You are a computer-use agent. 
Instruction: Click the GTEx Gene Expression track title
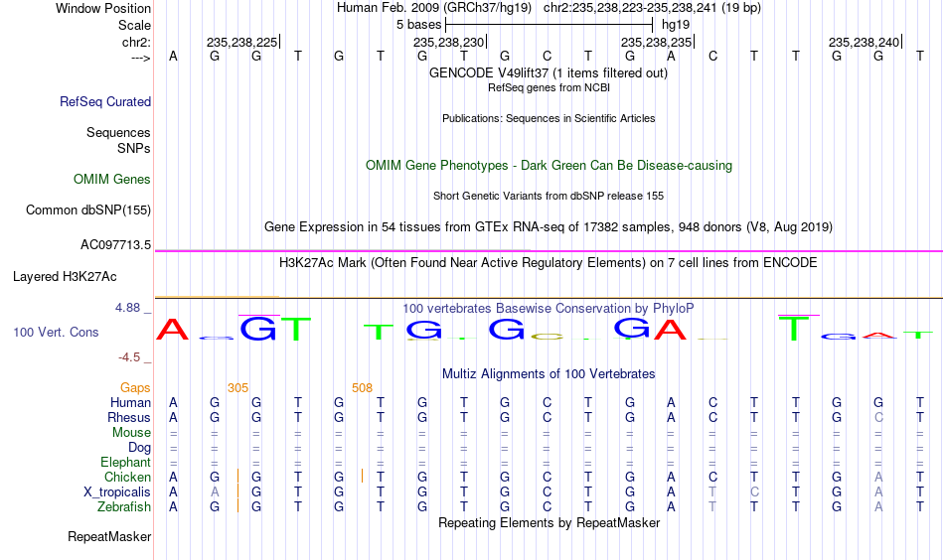click(x=549, y=226)
